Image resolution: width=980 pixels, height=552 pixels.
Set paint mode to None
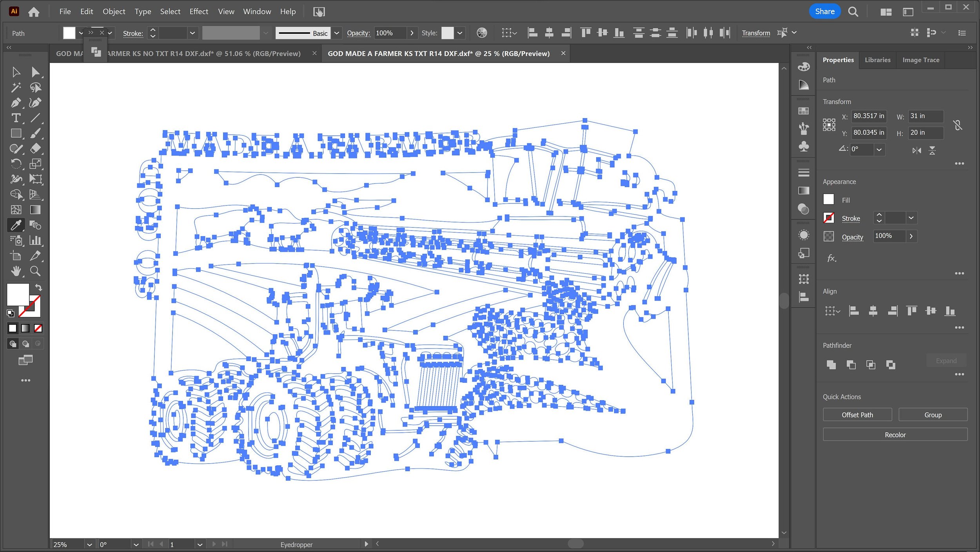point(38,328)
